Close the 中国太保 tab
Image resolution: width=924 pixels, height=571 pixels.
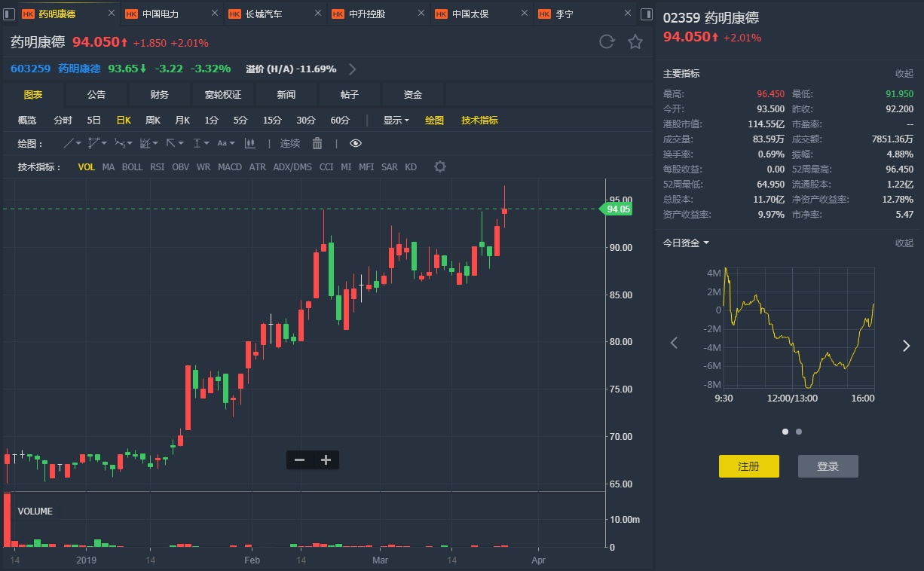pos(524,14)
